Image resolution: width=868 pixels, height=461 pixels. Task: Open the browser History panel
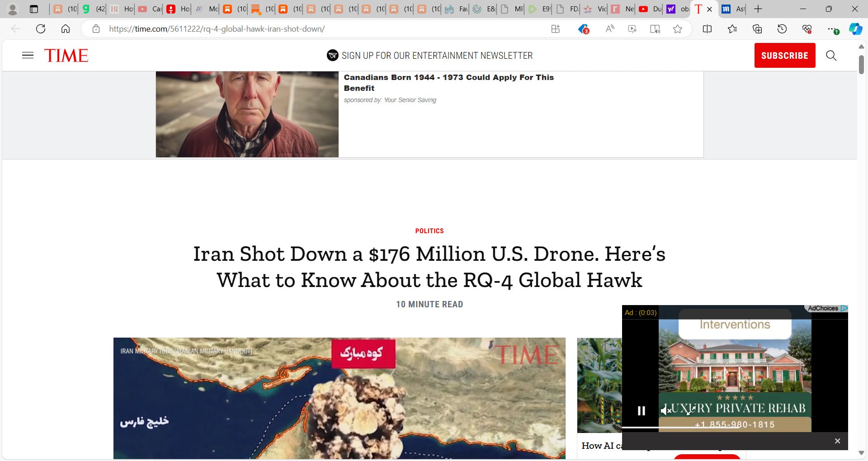(x=782, y=29)
